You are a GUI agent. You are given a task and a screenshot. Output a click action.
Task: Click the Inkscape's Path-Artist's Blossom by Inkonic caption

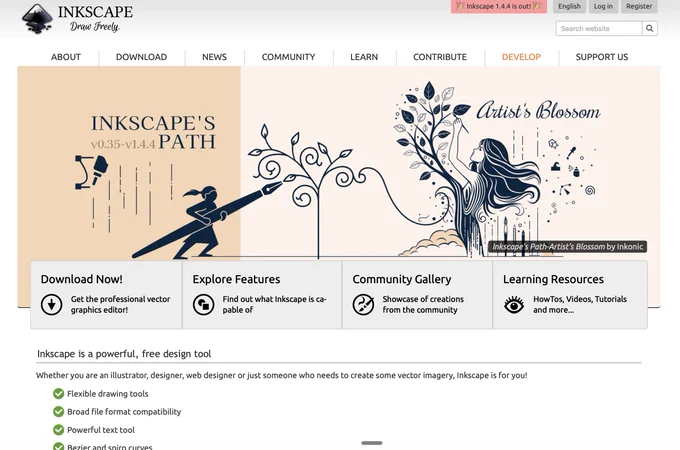pos(567,247)
